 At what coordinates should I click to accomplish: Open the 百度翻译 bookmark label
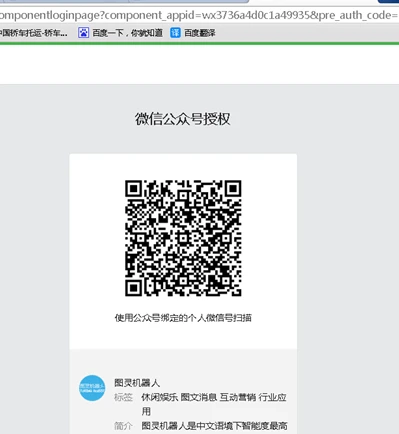click(x=200, y=33)
